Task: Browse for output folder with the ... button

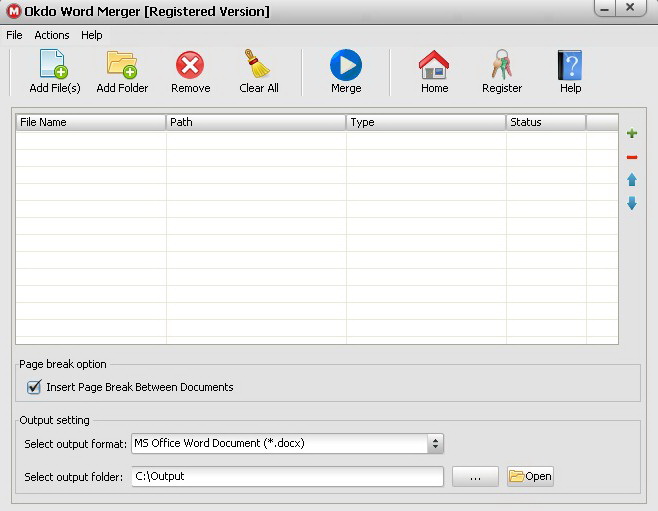Action: (x=475, y=477)
